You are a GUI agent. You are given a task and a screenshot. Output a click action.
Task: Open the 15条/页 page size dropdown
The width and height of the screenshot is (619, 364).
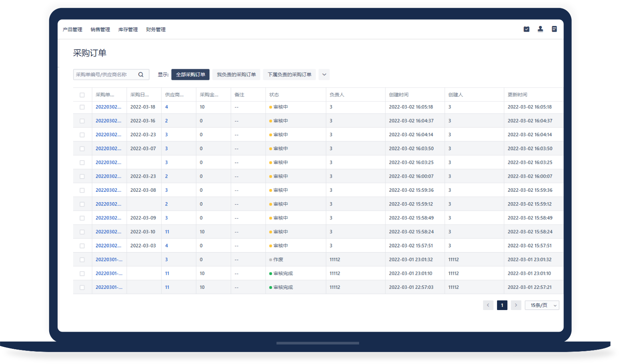(542, 305)
